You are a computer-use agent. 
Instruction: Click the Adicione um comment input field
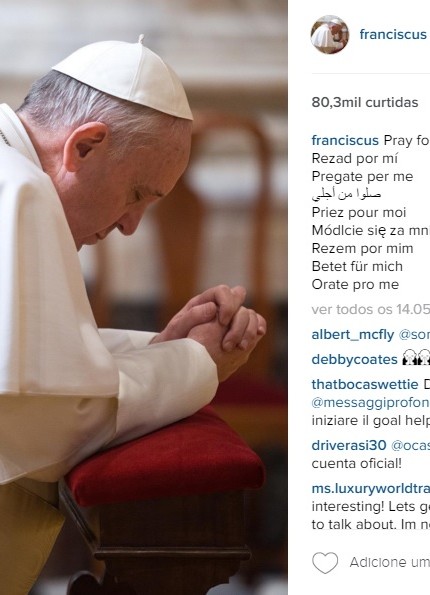click(389, 562)
